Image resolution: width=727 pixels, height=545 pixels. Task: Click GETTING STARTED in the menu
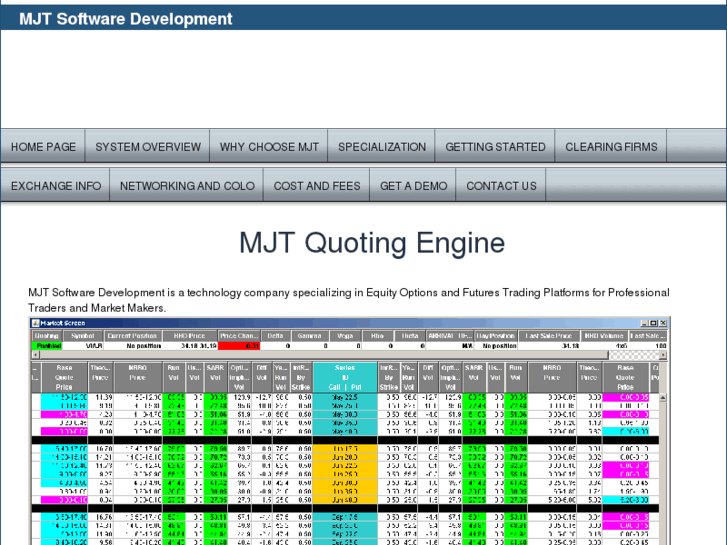[495, 146]
